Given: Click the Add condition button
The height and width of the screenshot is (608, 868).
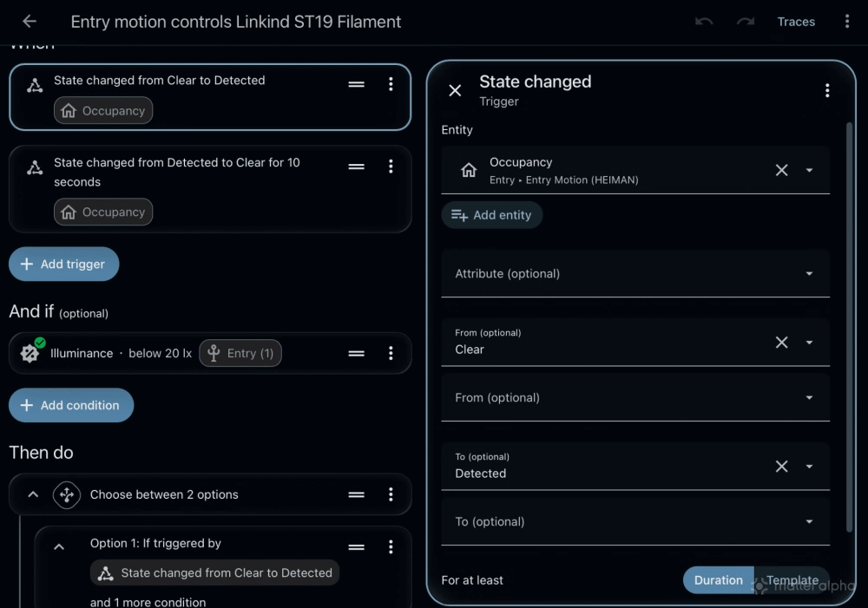Looking at the screenshot, I should coord(71,405).
